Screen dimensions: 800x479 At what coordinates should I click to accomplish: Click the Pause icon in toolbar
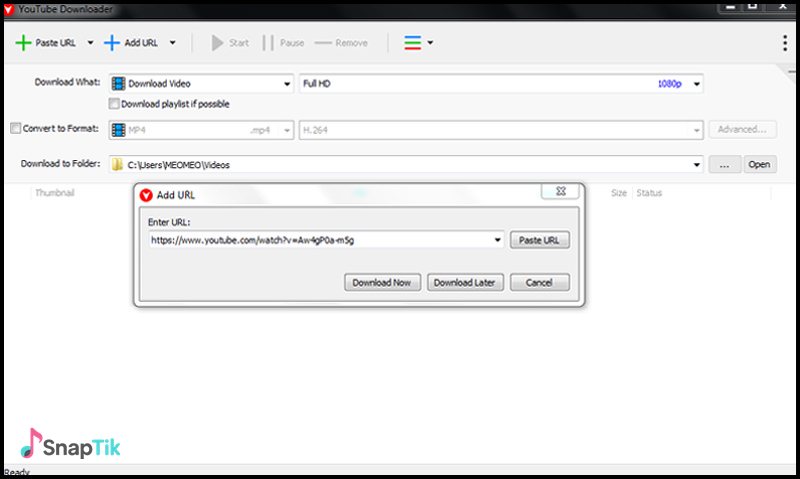(x=268, y=43)
